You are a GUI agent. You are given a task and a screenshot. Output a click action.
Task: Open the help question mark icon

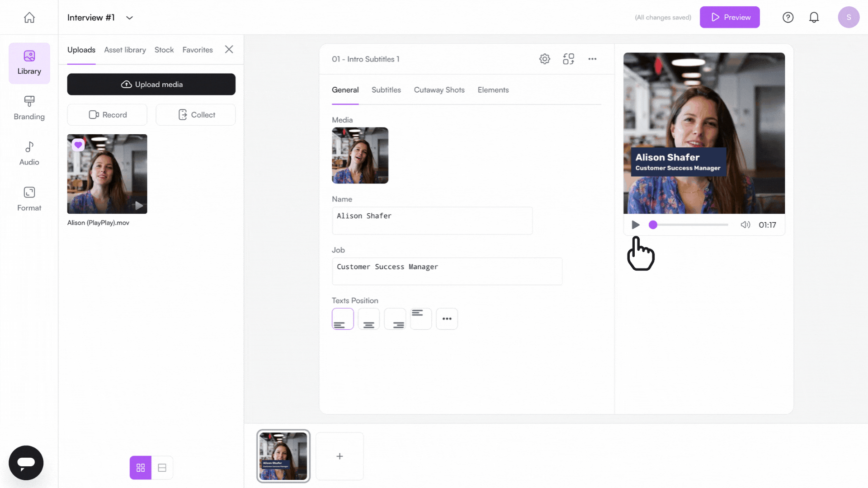click(788, 17)
